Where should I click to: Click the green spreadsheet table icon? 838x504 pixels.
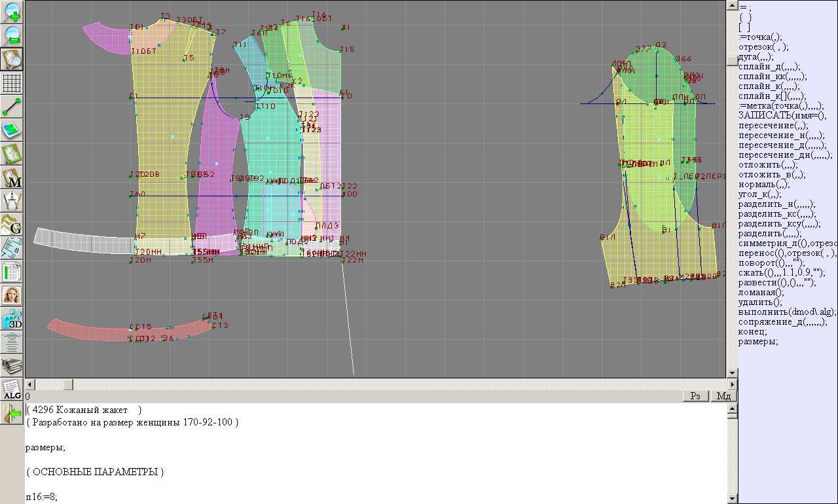pyautogui.click(x=12, y=272)
